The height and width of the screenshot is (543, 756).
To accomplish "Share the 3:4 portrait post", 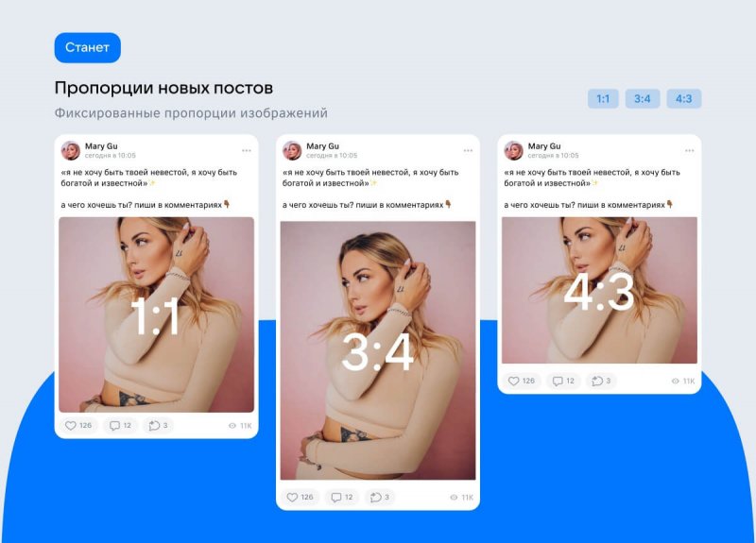I will pyautogui.click(x=380, y=498).
